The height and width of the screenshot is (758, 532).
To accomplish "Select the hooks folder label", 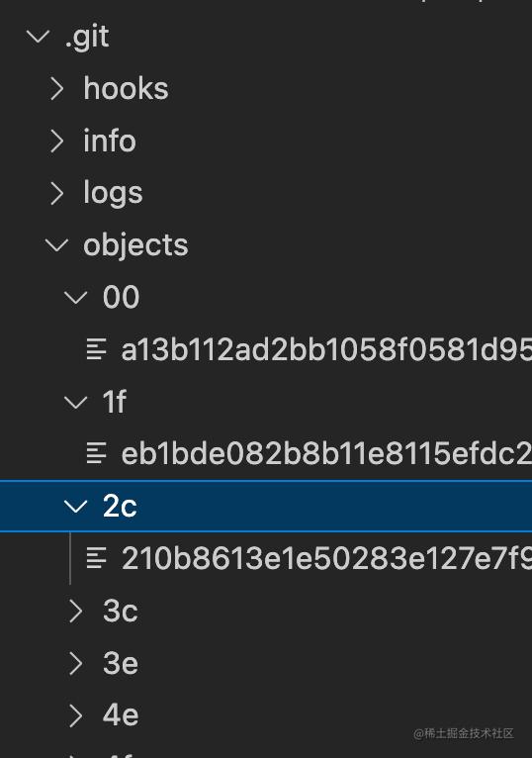I will 126,88.
